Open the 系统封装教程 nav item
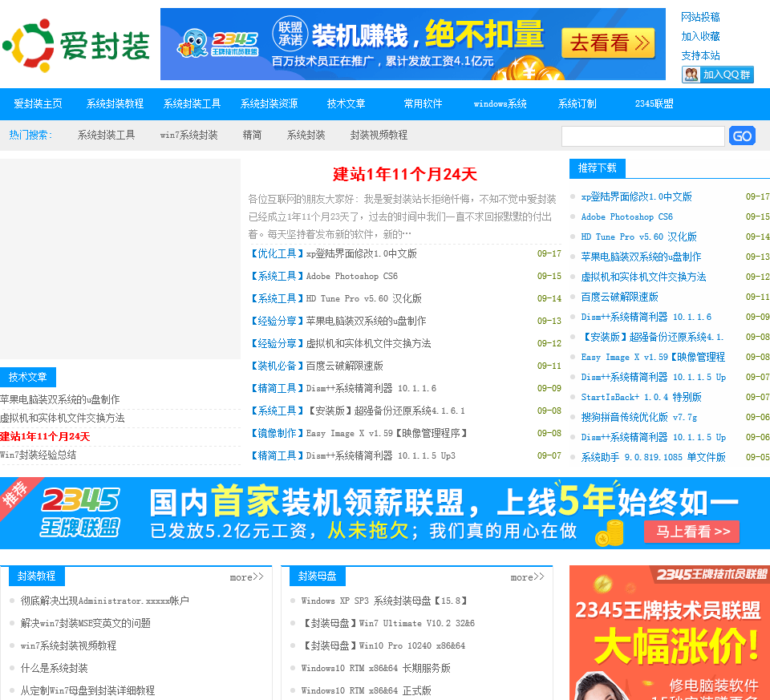 (115, 103)
